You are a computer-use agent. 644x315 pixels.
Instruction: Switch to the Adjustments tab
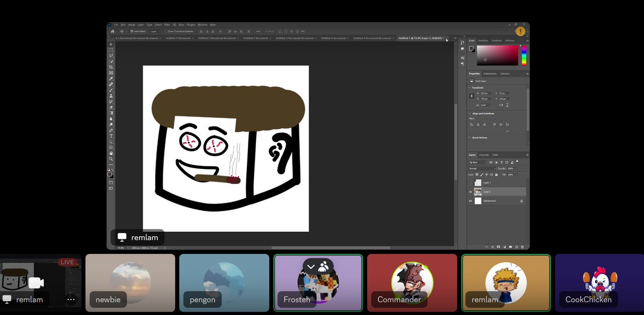click(490, 74)
